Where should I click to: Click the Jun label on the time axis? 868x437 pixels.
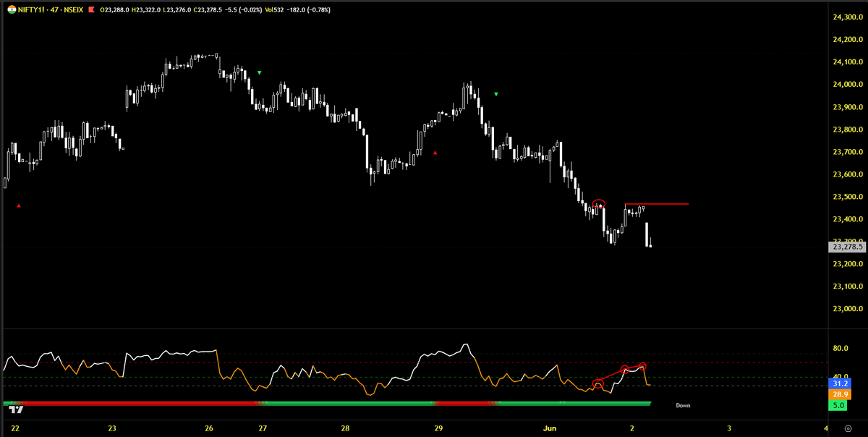click(549, 429)
